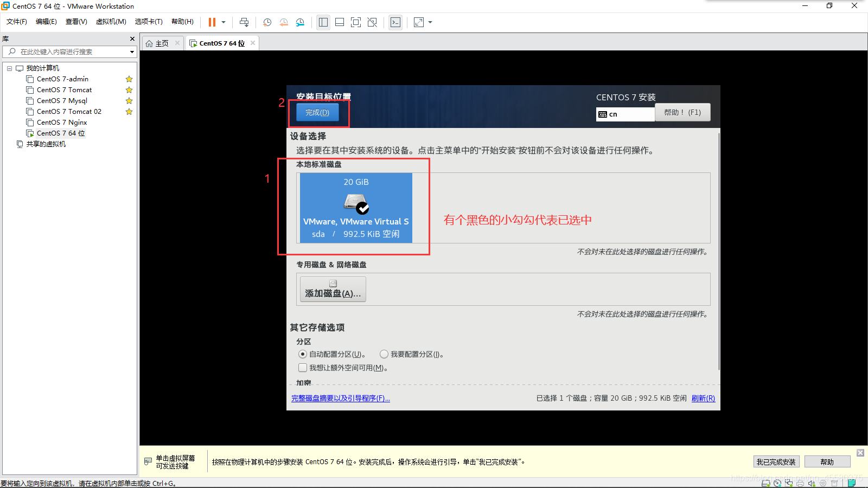The height and width of the screenshot is (488, 868).
Task: Click the keyboard icon in the hint bar
Action: pyautogui.click(x=148, y=461)
